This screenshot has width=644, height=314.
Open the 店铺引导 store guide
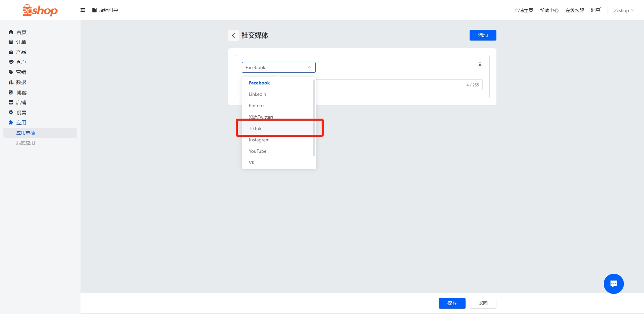point(105,10)
